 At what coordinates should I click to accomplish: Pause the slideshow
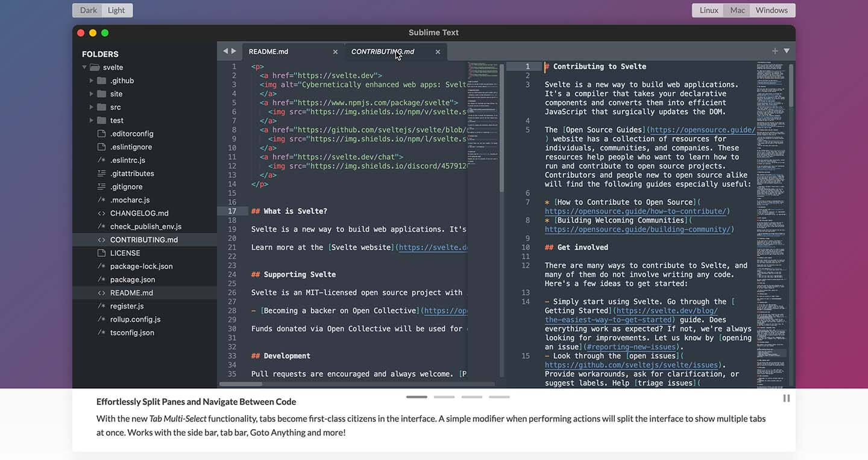pos(786,399)
